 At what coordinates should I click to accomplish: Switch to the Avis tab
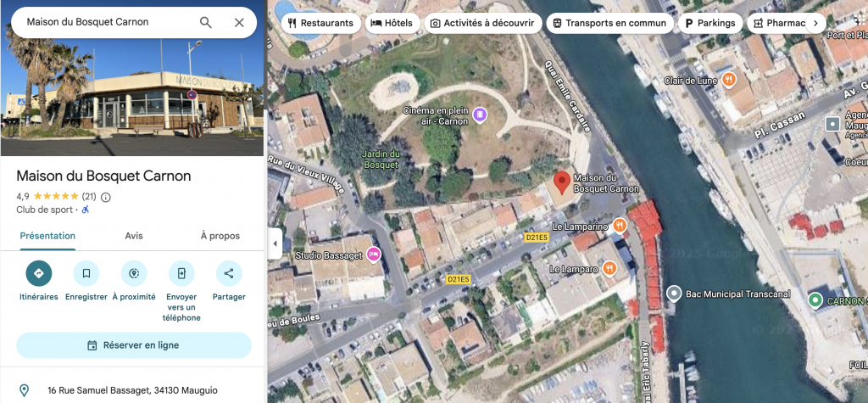[x=134, y=236]
